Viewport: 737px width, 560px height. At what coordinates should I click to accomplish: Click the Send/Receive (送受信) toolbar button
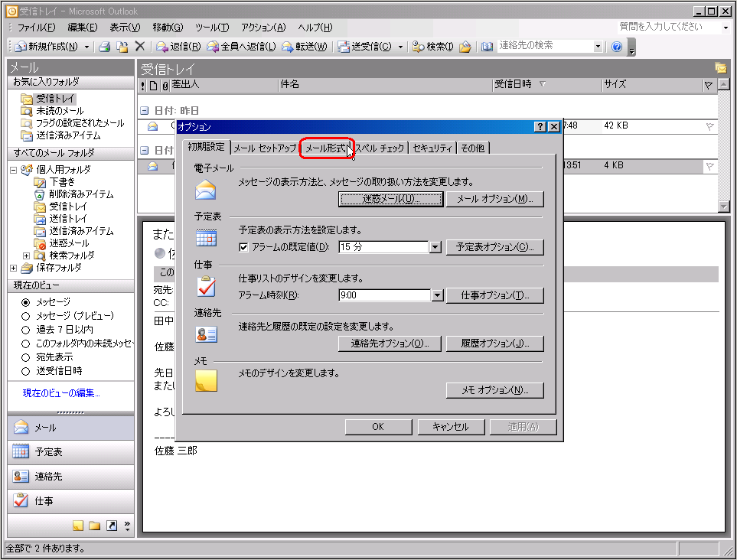[365, 47]
